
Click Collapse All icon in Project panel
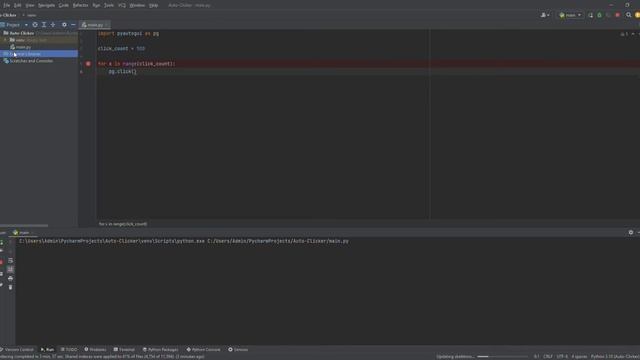53,25
